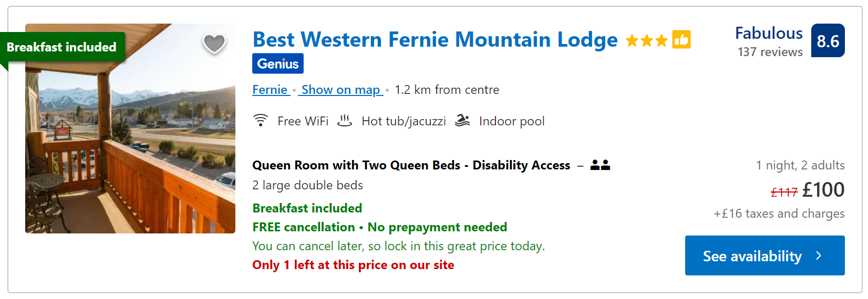868x299 pixels.
Task: Click the yellow thumbs-up preferred badge
Action: tap(681, 39)
